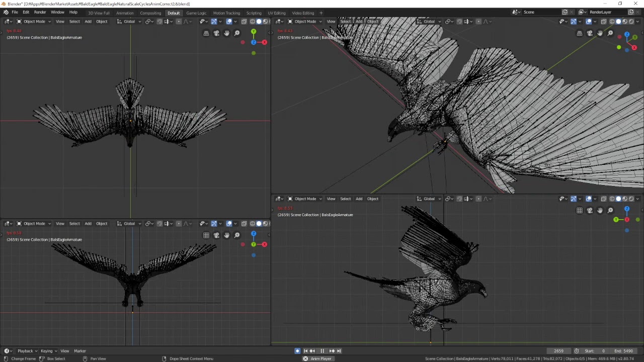
Task: Expand the Playback dropdown in timeline
Action: click(27, 351)
